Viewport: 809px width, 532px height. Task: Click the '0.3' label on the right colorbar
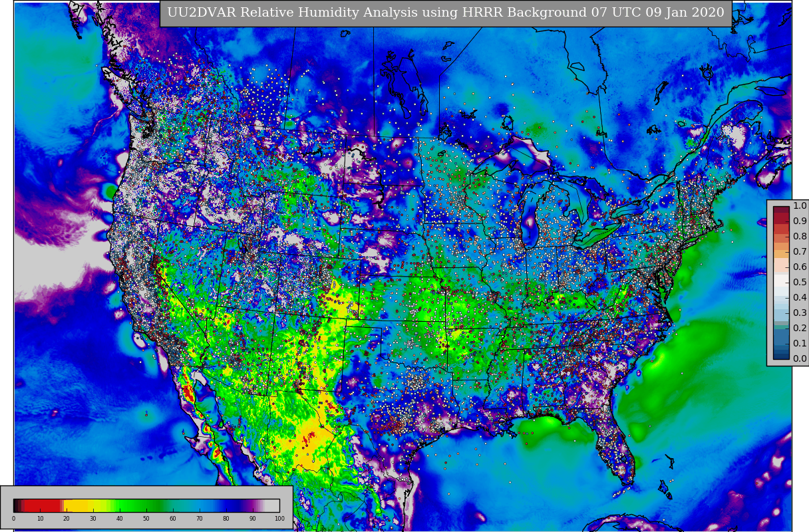coord(800,313)
